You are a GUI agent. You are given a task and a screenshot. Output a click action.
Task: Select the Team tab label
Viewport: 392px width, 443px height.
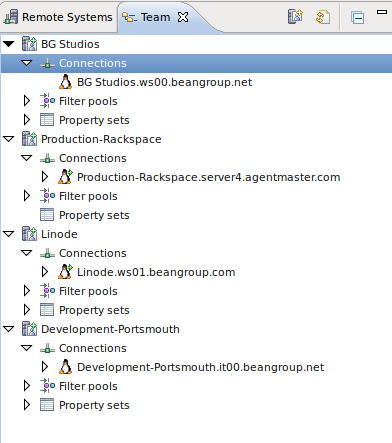[x=155, y=17]
